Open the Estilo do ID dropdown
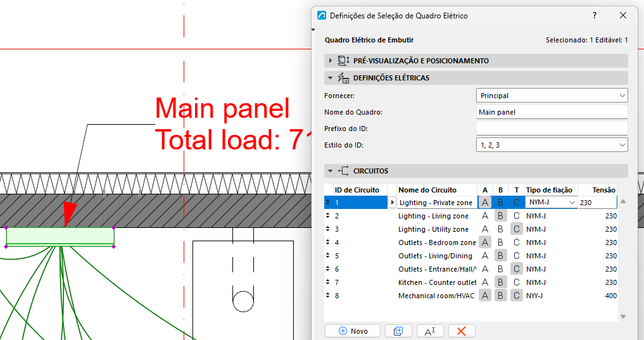The image size is (644, 340). [x=552, y=145]
